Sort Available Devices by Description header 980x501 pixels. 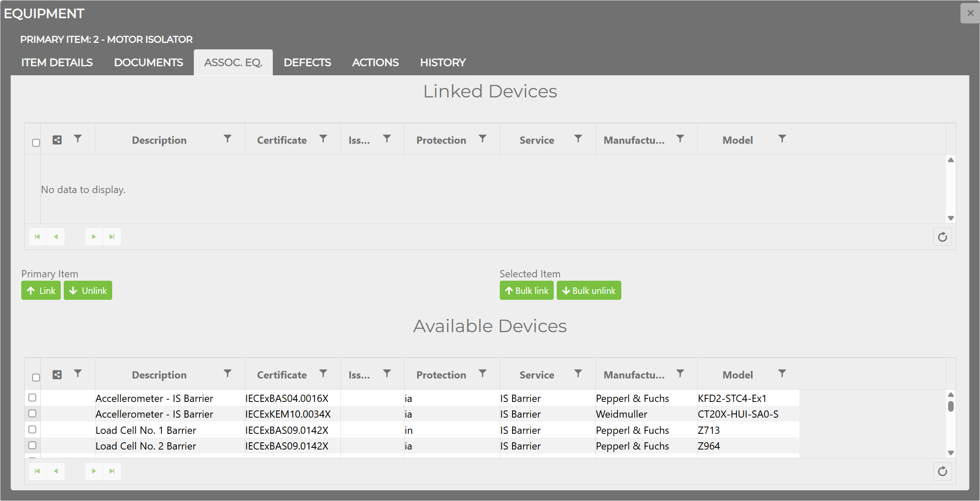click(x=159, y=375)
